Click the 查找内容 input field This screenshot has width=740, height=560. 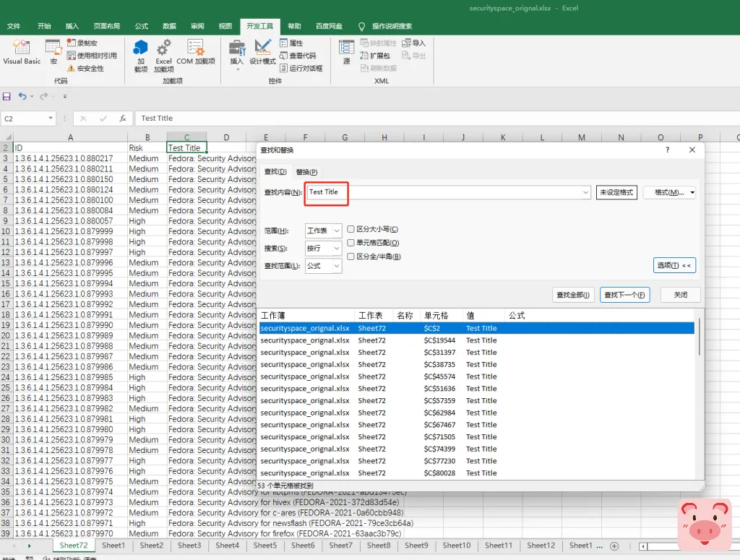click(448, 193)
